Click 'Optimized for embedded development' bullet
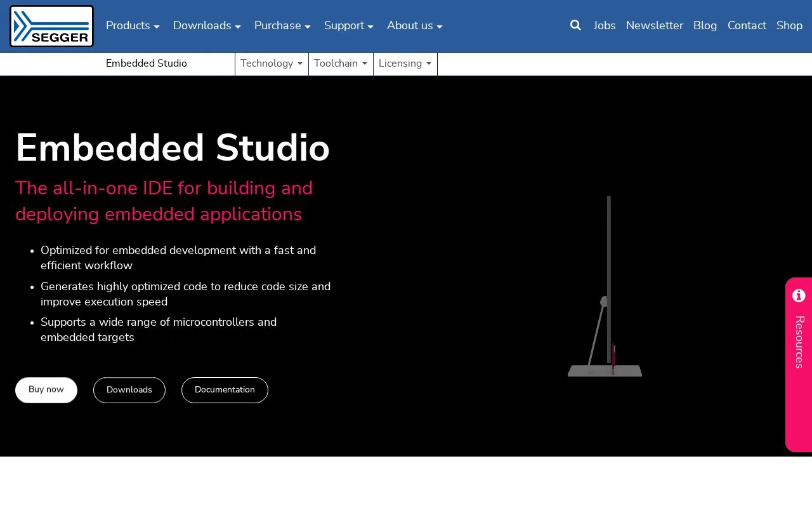 pos(178,258)
